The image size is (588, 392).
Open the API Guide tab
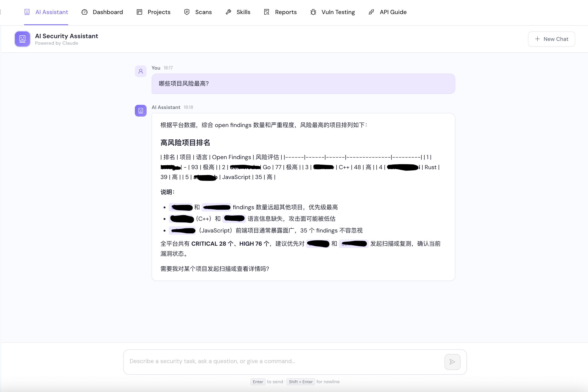pyautogui.click(x=388, y=12)
